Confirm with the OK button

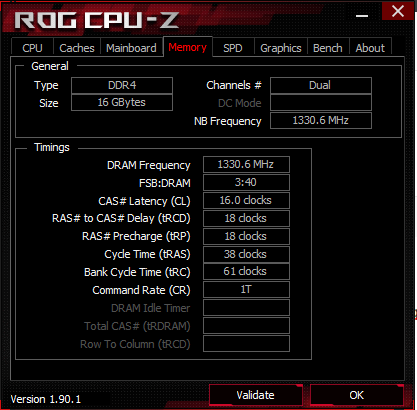[x=357, y=395]
